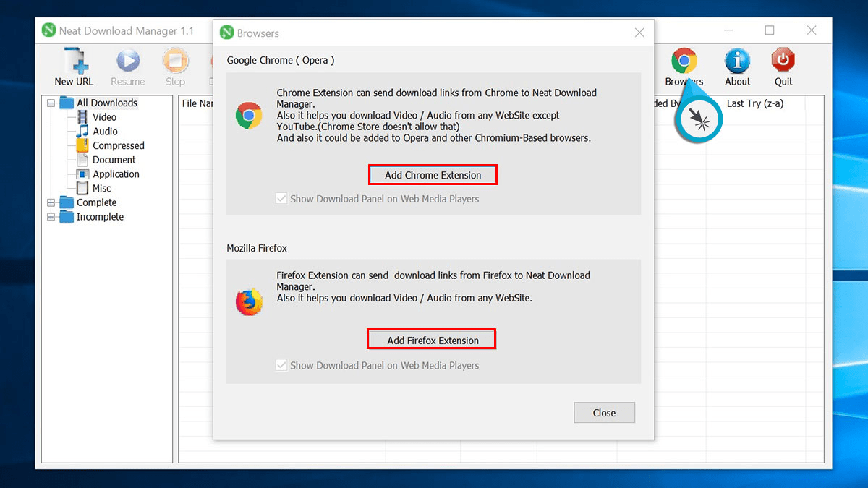Click the Quit power icon
This screenshot has height=488, width=868.
[x=783, y=61]
